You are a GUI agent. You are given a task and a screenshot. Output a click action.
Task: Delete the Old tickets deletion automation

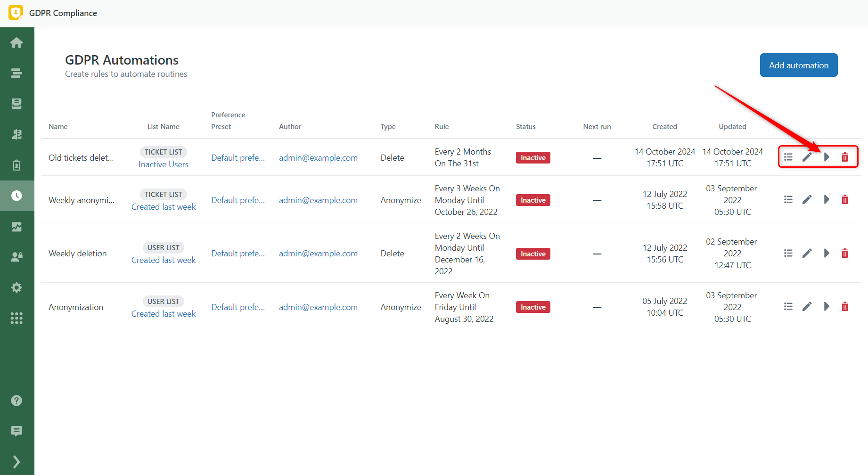845,157
